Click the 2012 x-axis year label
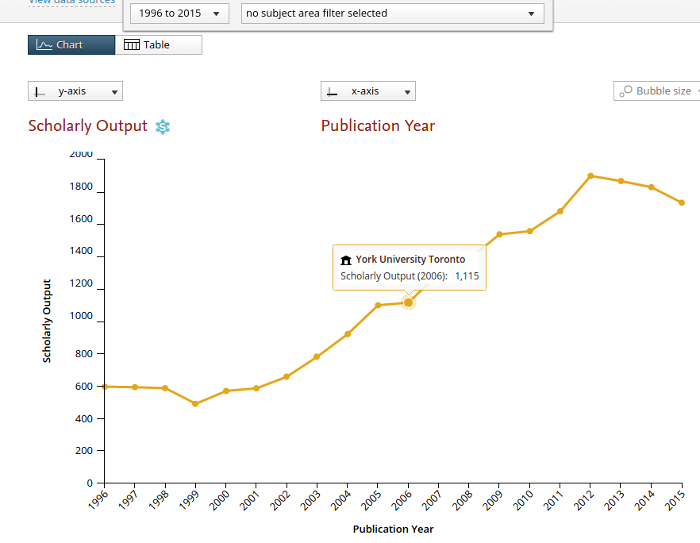The width and height of the screenshot is (700, 543). (584, 500)
